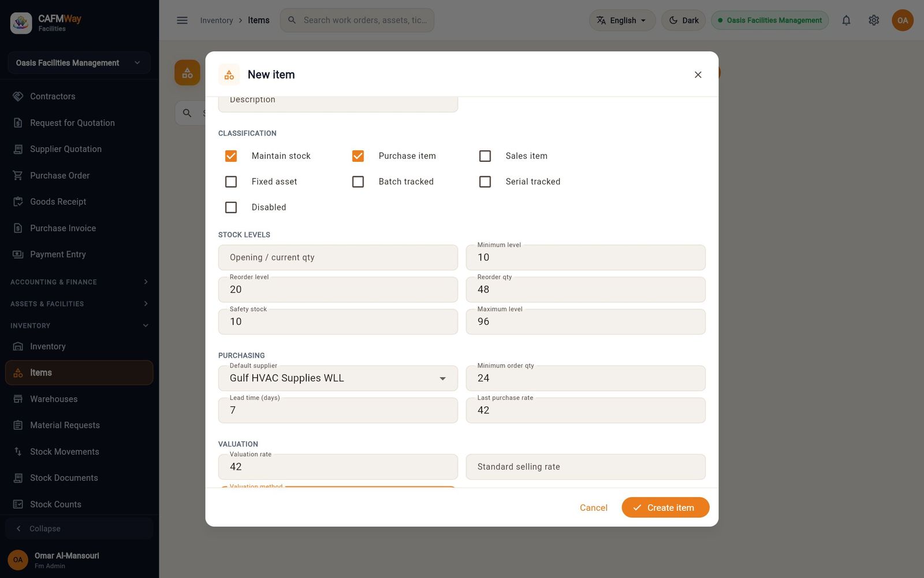Enable the Batch tracked checkbox
This screenshot has height=578, width=924.
358,181
